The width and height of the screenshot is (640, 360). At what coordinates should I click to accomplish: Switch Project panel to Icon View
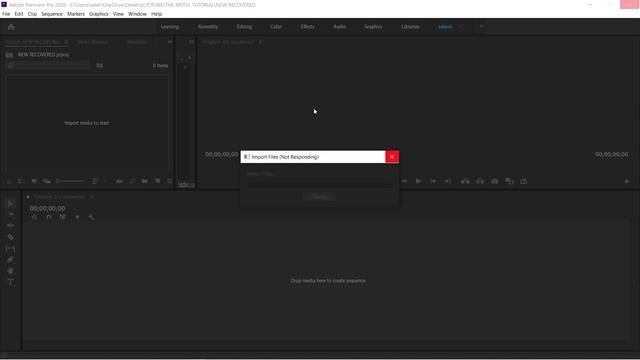tap(34, 181)
